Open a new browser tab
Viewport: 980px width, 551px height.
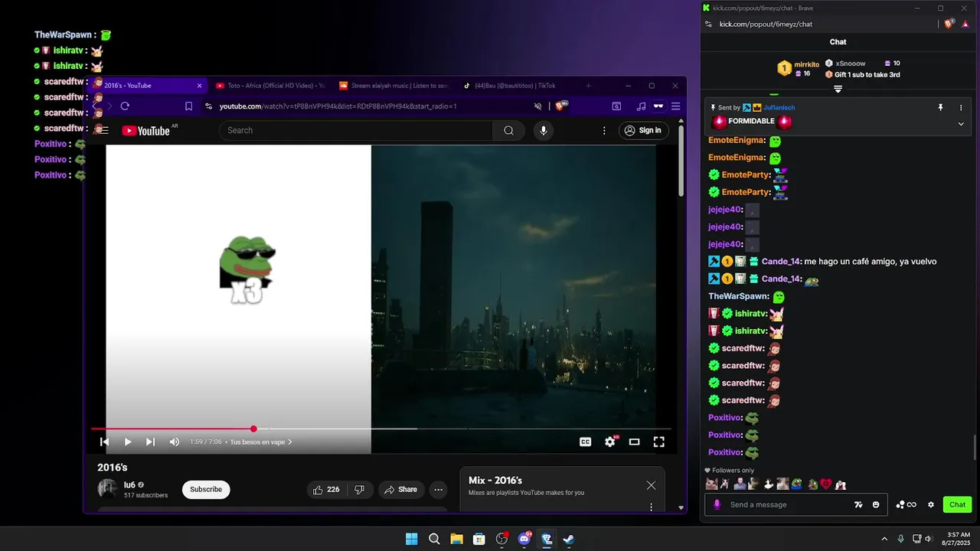click(588, 86)
